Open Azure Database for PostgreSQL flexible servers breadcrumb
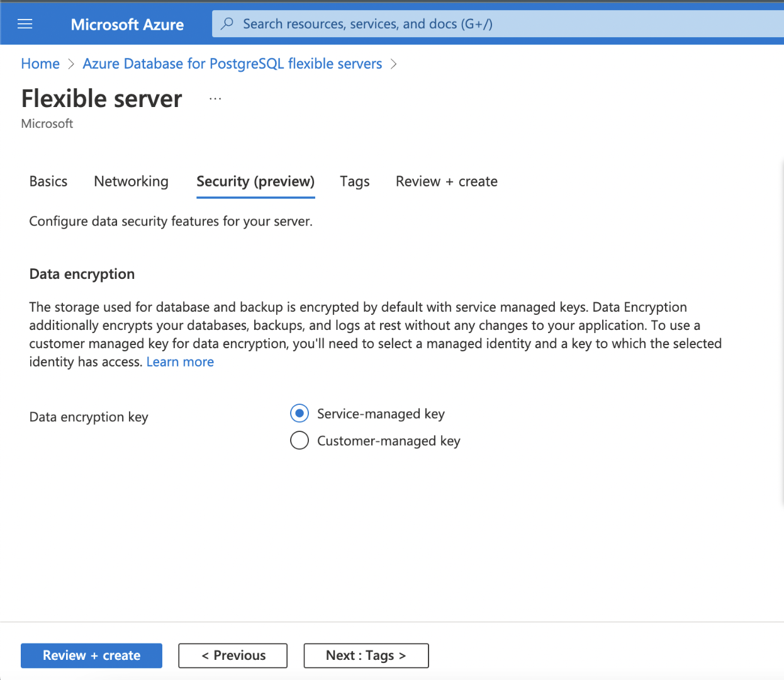 point(232,64)
